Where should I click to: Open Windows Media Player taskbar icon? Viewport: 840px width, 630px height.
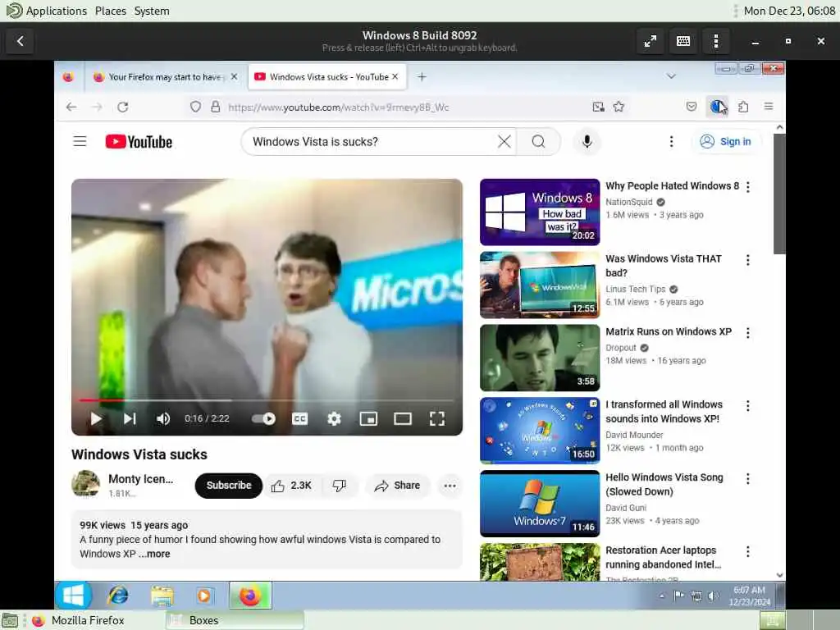pyautogui.click(x=204, y=596)
